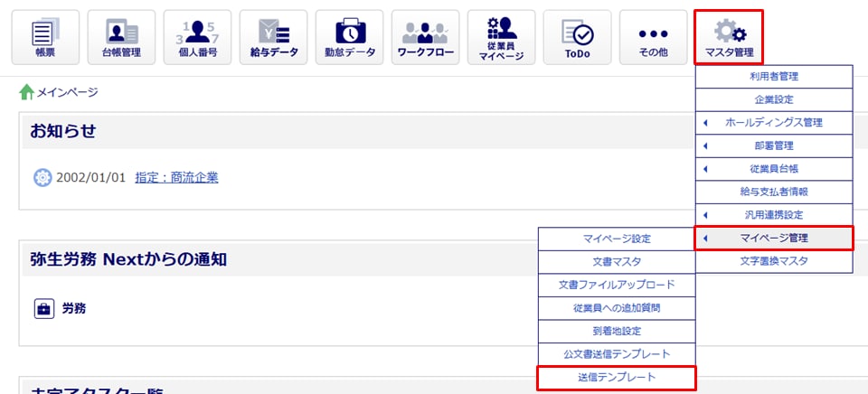Expand 汎用連携設定 submenu
Image resolution: width=868 pixels, height=394 pixels.
774,215
